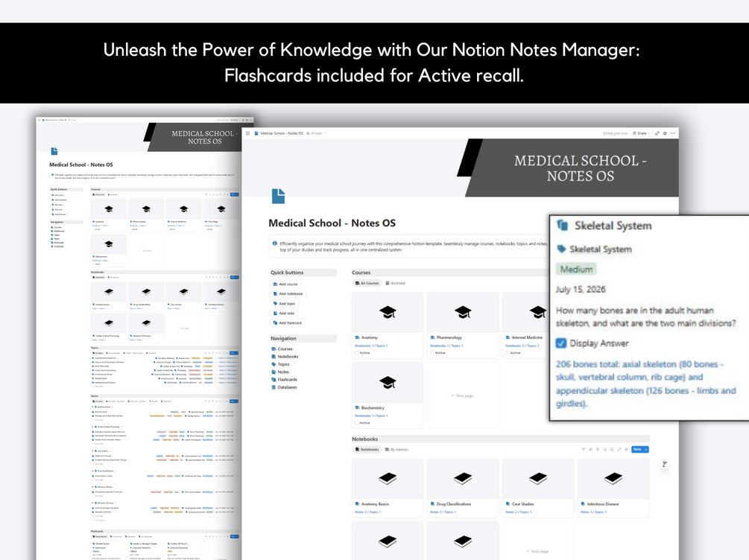Image resolution: width=749 pixels, height=560 pixels.
Task: Click the graduation cap above Pharmacology course
Action: click(463, 312)
